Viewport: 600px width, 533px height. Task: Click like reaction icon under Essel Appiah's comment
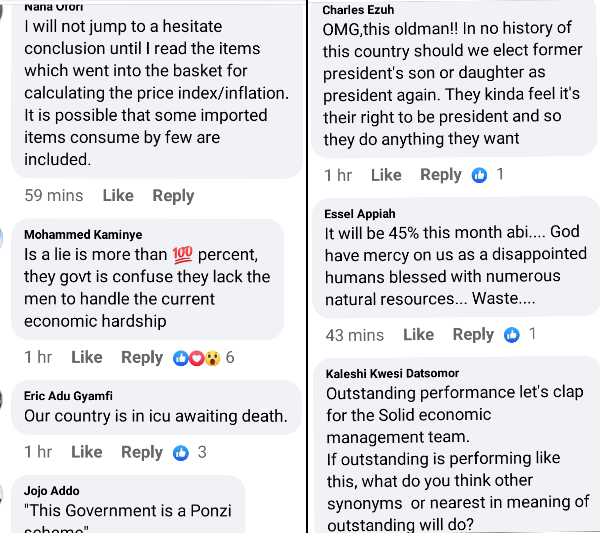(512, 335)
